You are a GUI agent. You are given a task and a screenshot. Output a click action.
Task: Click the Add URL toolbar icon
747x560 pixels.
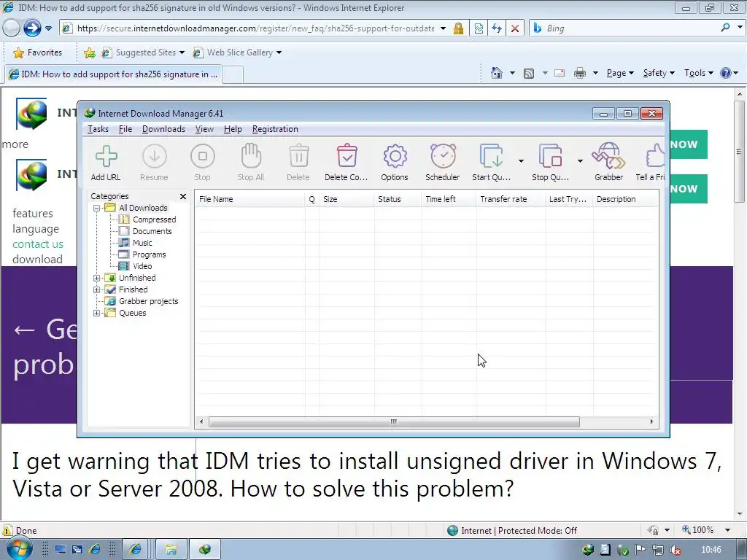point(107,156)
